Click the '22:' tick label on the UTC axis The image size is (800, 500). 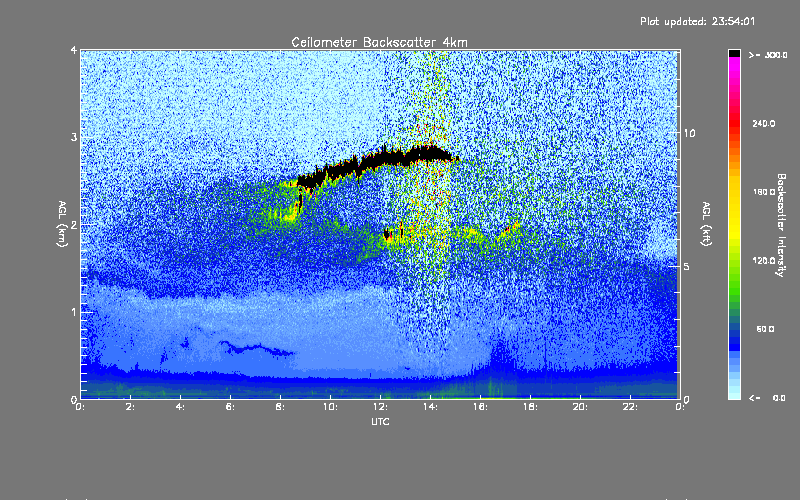tap(630, 407)
